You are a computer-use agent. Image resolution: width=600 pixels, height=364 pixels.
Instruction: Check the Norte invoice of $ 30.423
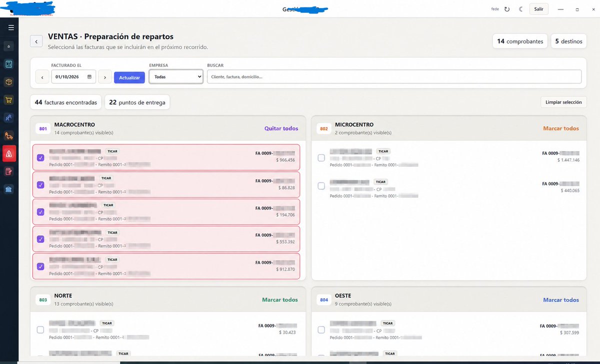click(40, 330)
